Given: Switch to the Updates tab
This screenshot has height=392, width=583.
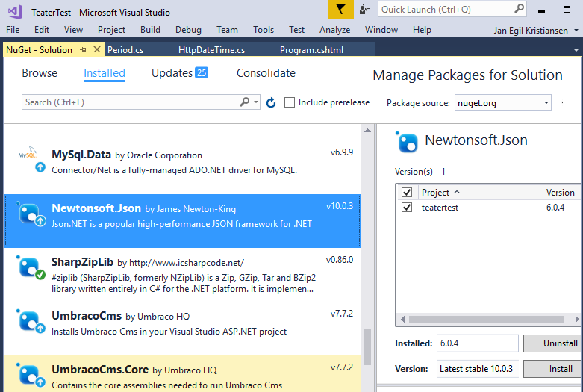Looking at the screenshot, I should coord(180,73).
